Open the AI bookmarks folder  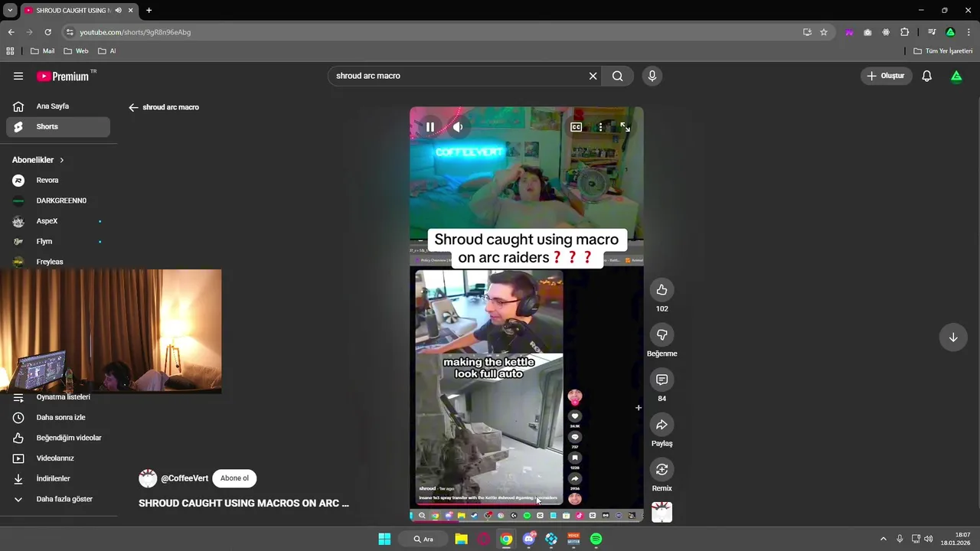[x=106, y=51]
